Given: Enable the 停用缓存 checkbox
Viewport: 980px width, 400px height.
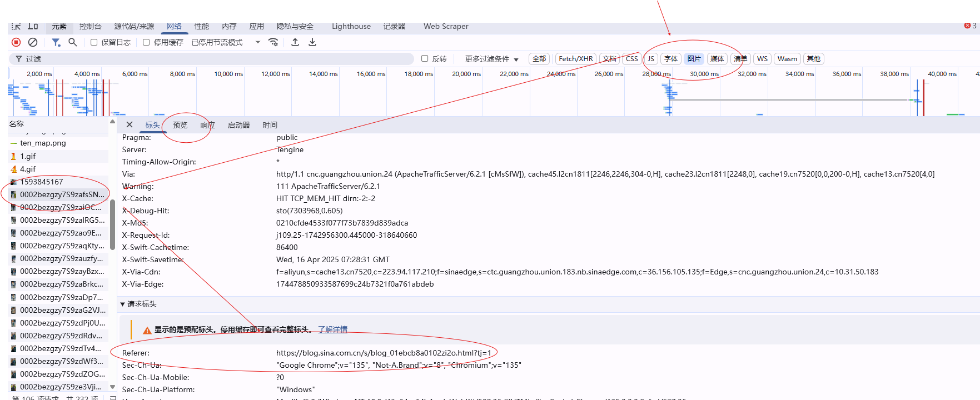Looking at the screenshot, I should (x=146, y=42).
